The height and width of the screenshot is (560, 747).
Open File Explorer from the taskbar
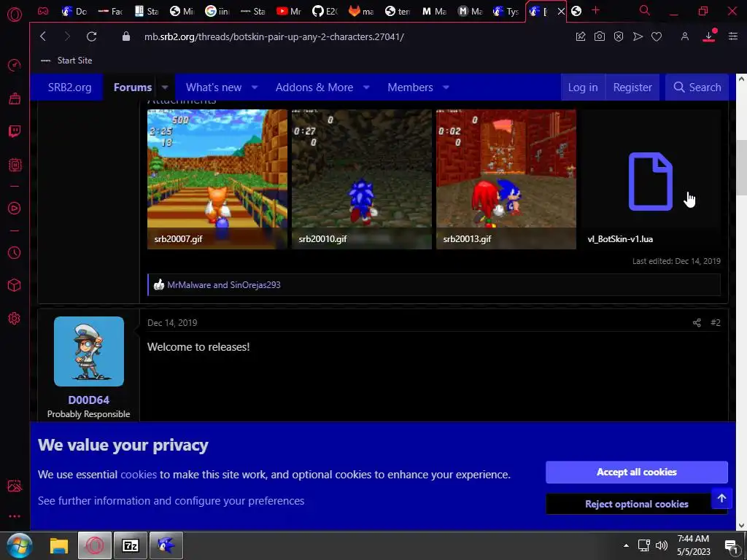coord(59,545)
